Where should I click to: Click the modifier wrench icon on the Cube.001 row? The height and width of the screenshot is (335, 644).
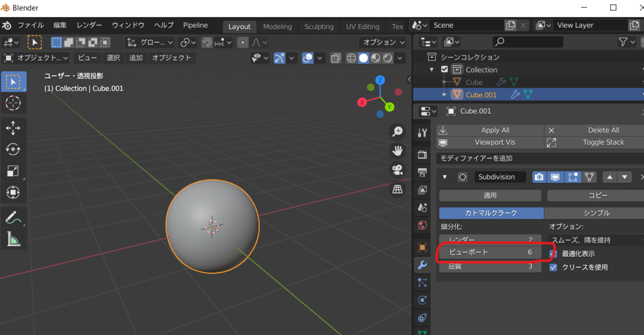[515, 95]
